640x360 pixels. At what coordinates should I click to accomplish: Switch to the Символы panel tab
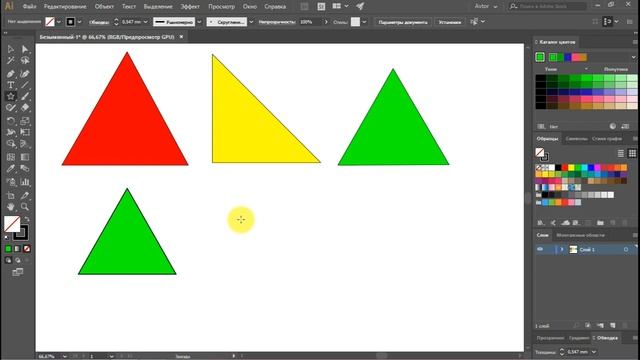coord(576,139)
